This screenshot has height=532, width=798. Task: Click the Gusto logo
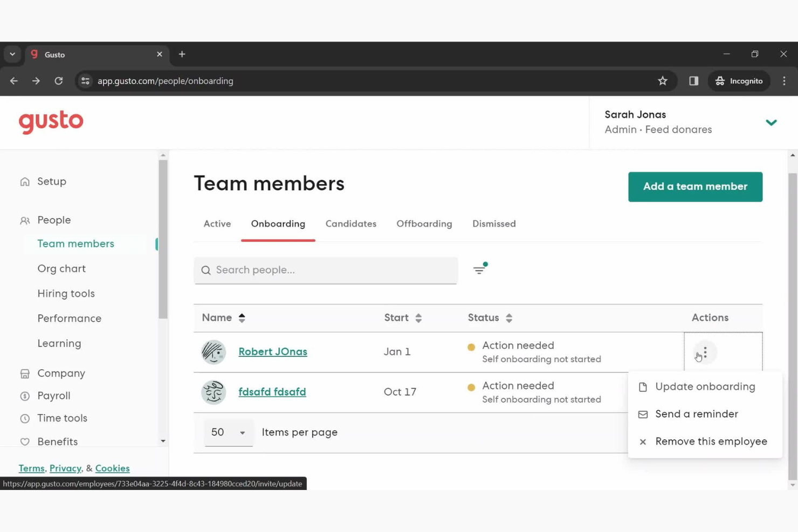point(51,122)
